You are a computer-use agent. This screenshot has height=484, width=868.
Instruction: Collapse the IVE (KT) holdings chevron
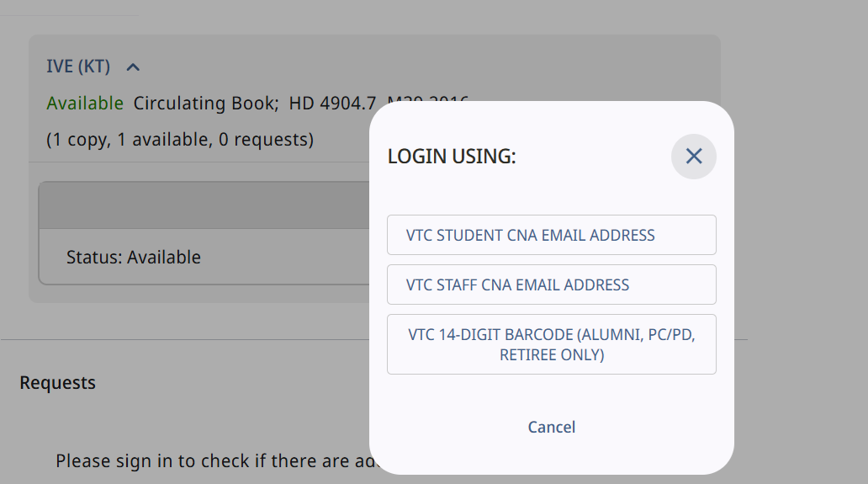tap(133, 66)
